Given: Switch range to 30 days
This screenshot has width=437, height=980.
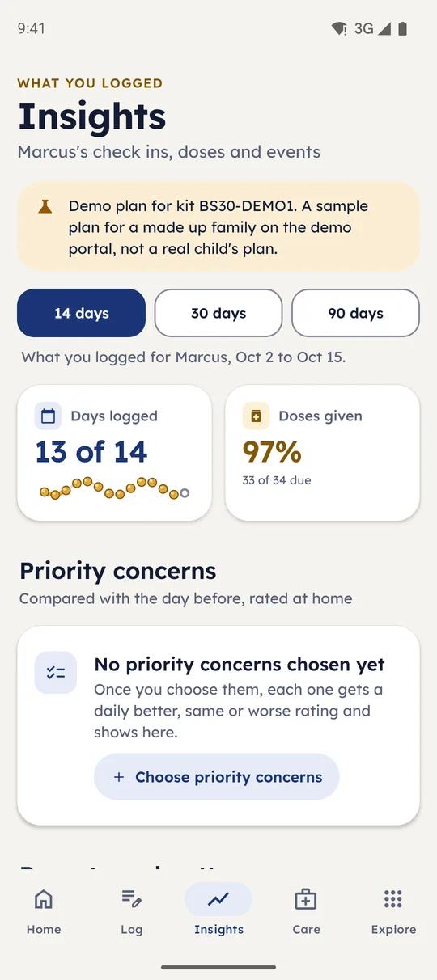Looking at the screenshot, I should pos(218,313).
